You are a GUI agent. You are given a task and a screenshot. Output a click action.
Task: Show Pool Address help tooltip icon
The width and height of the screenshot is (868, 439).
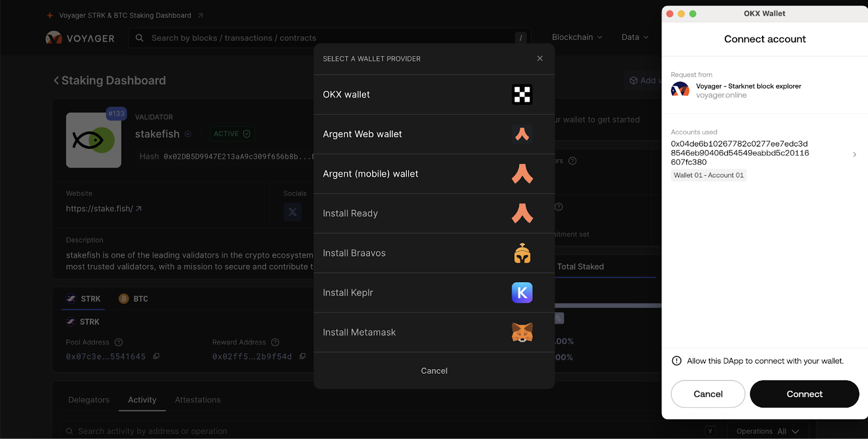[x=119, y=342]
